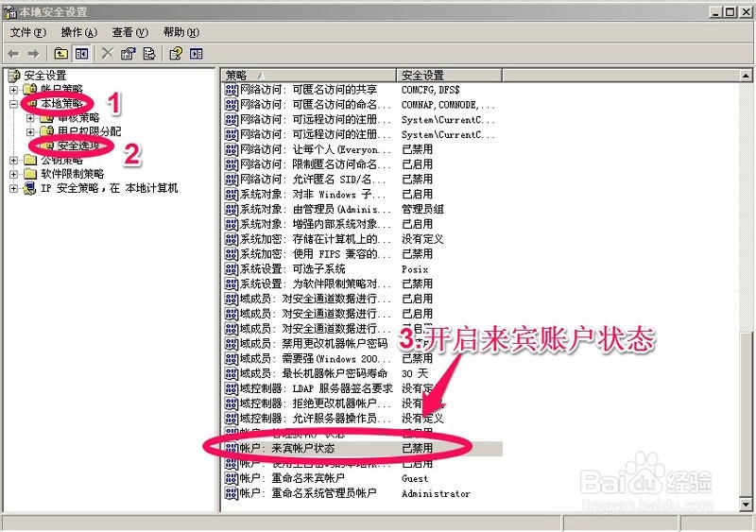This screenshot has height=532, width=756.
Task: Click policy icon for 网络访问: 可匿名访问的共享
Action: pos(232,90)
